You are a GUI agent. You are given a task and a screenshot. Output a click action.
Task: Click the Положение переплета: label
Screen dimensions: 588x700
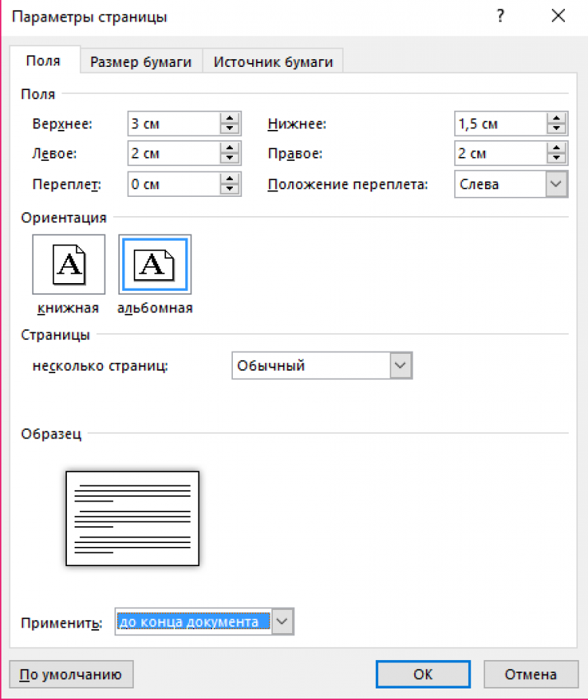tap(348, 185)
